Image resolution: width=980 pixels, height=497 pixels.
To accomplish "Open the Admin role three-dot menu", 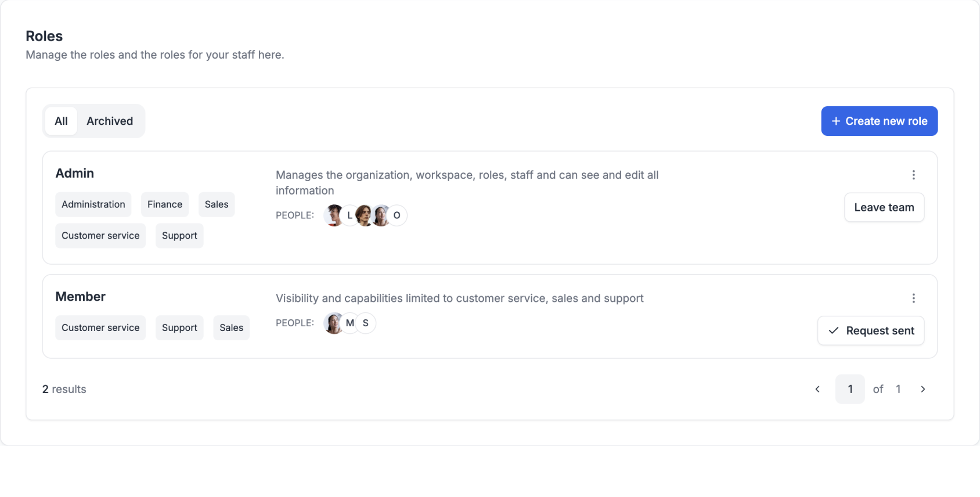I will tap(913, 175).
